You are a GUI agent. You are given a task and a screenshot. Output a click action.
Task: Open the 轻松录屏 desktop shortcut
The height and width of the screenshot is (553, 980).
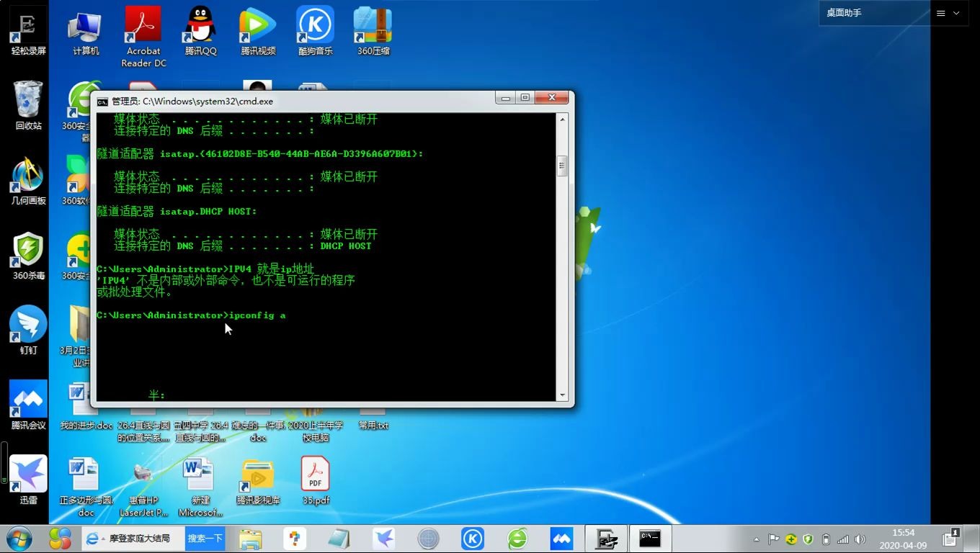27,32
